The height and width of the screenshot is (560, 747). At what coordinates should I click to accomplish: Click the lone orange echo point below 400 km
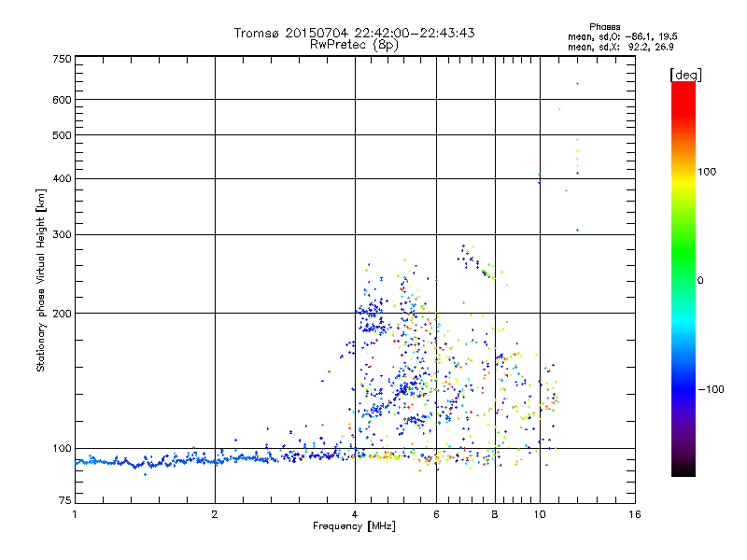point(566,190)
